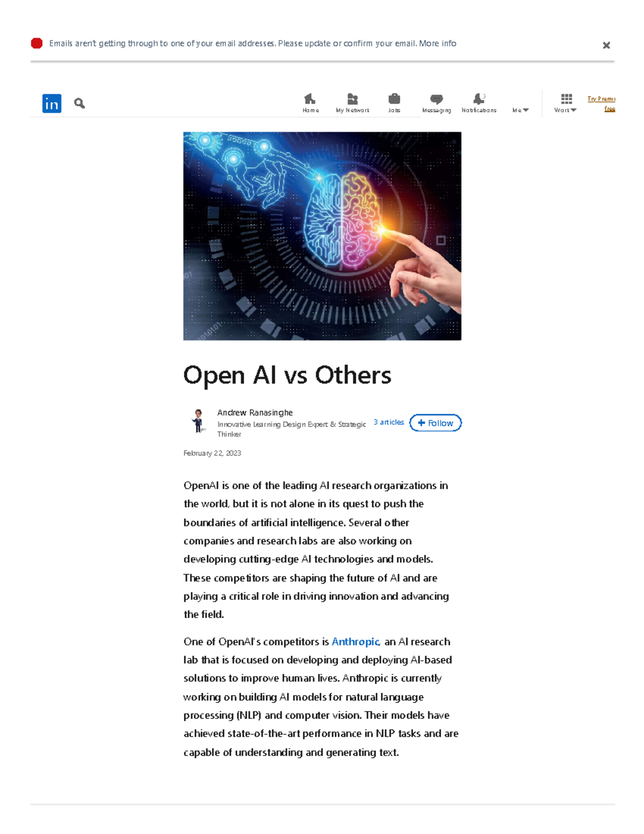Dismiss the email warning banner
Image resolution: width=644 pixels, height=834 pixels.
click(606, 45)
